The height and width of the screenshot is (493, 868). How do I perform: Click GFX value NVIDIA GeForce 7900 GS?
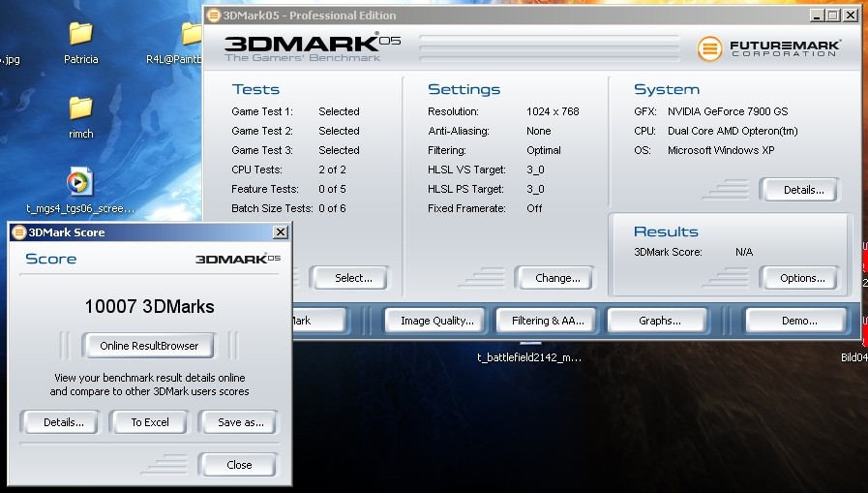pyautogui.click(x=728, y=111)
